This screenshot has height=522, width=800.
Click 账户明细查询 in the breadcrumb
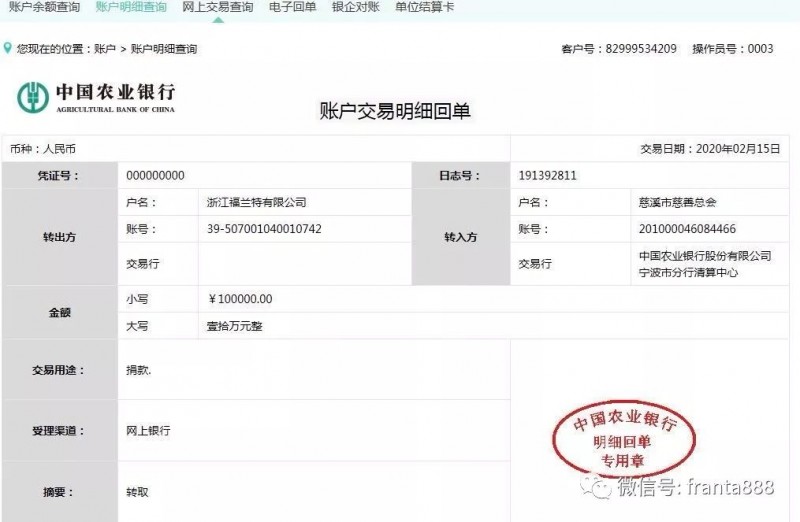(x=164, y=49)
